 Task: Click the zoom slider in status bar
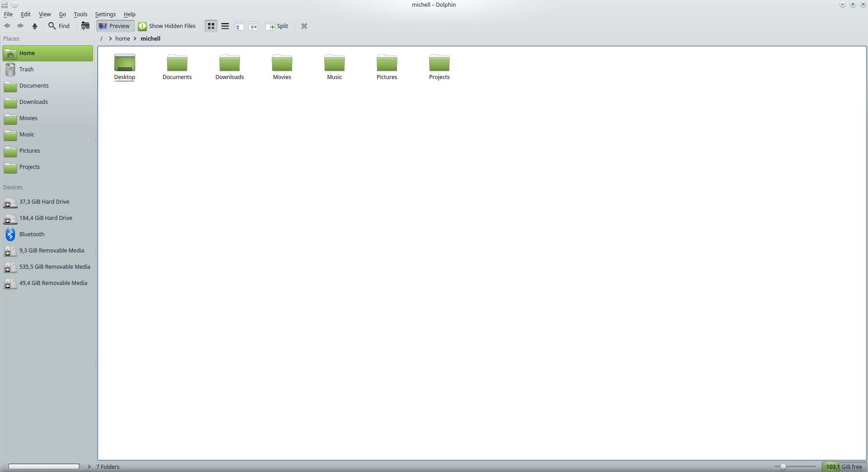click(795, 467)
